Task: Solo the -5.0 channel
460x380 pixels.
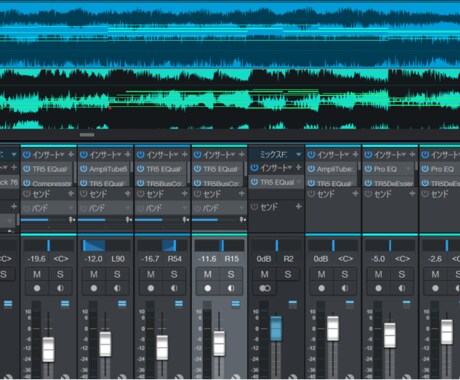Action: [x=402, y=274]
